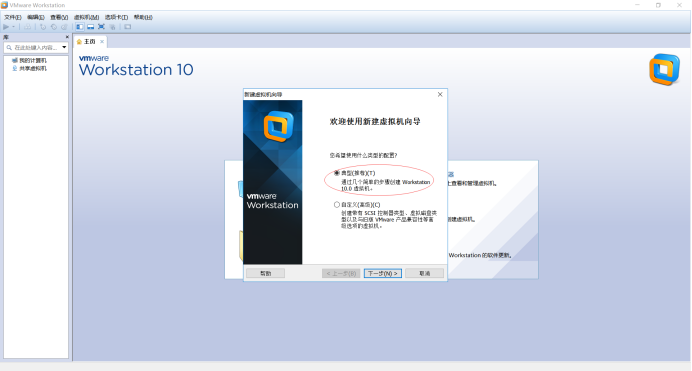Click the 我的计算机 computer icon
Image resolution: width=692 pixels, height=371 pixels.
tap(15, 60)
